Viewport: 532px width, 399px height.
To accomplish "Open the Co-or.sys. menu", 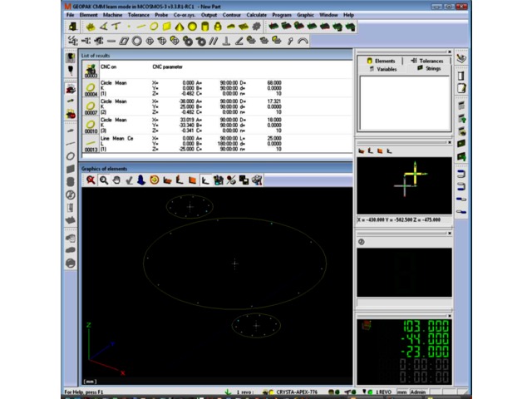I will click(x=183, y=15).
